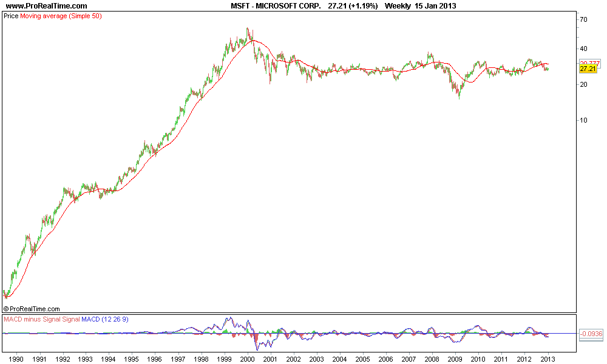
Task: Click the 1999 year label
Action: pyautogui.click(x=224, y=359)
